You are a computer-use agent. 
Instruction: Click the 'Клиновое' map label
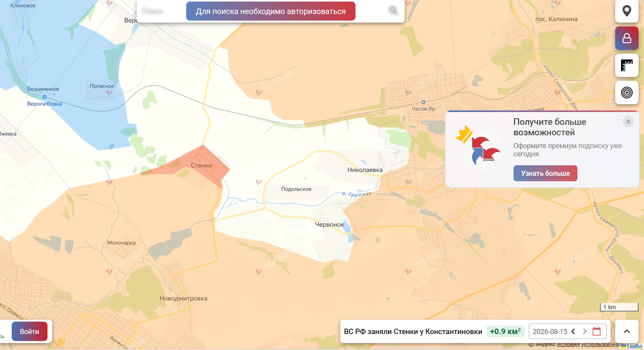[x=23, y=5]
